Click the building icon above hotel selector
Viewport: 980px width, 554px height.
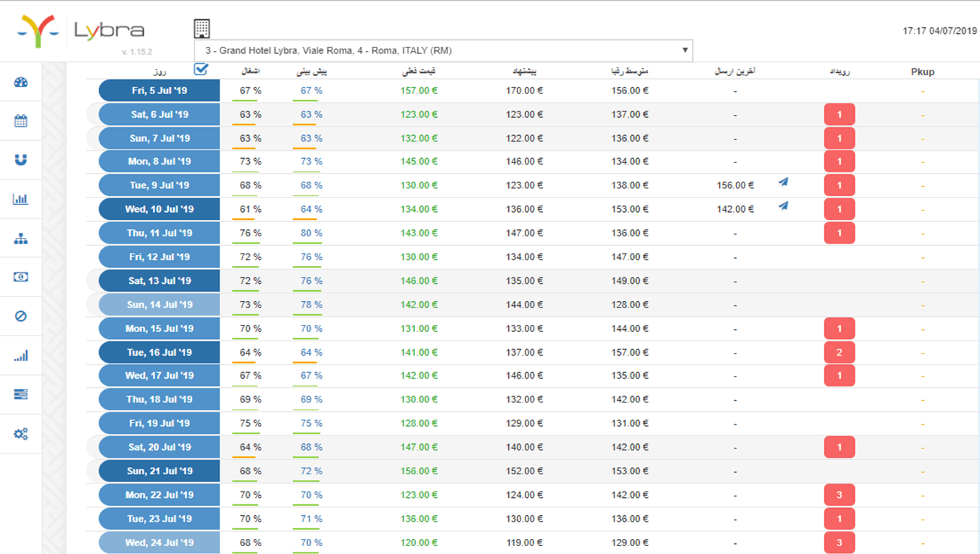tap(202, 28)
